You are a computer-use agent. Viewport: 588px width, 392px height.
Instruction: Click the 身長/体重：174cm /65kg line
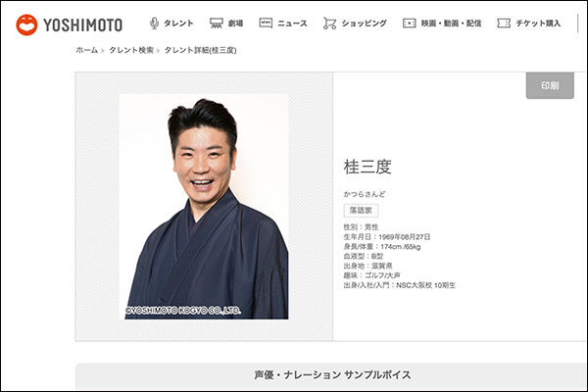(x=382, y=246)
